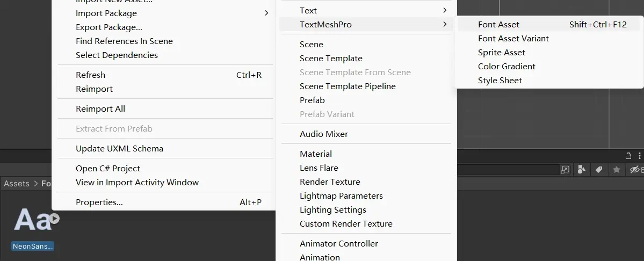
Task: Expand the Text submenu arrow
Action: click(445, 10)
